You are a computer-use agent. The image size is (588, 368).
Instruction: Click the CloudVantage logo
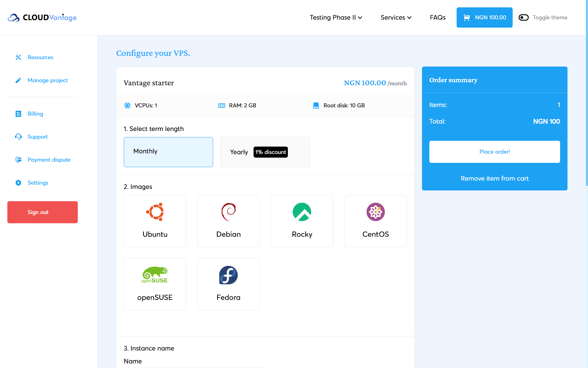pos(42,17)
